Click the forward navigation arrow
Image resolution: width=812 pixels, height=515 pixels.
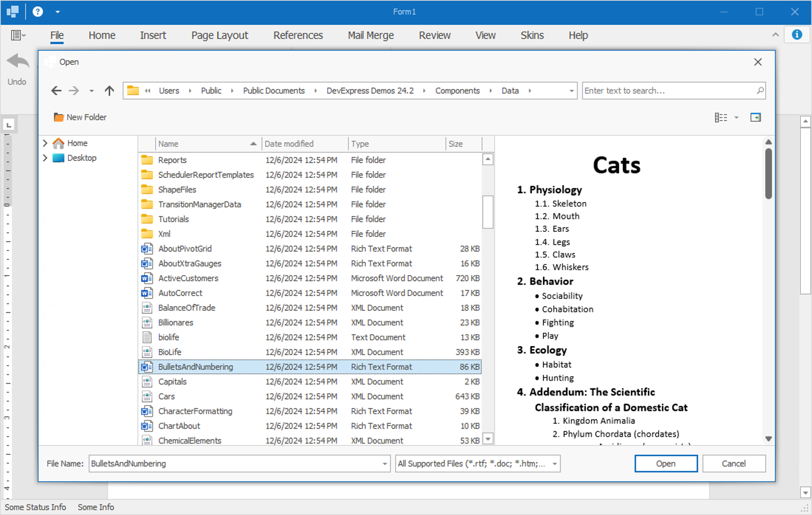pos(74,91)
